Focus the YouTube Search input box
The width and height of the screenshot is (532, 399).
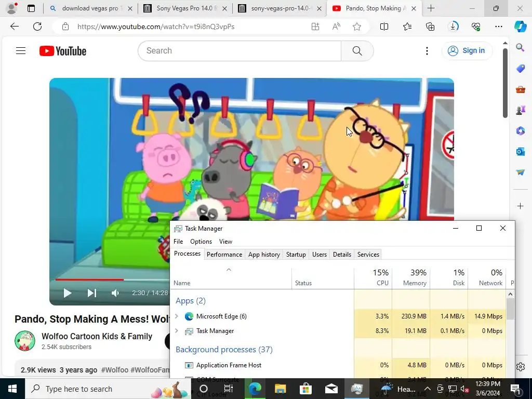coord(240,51)
